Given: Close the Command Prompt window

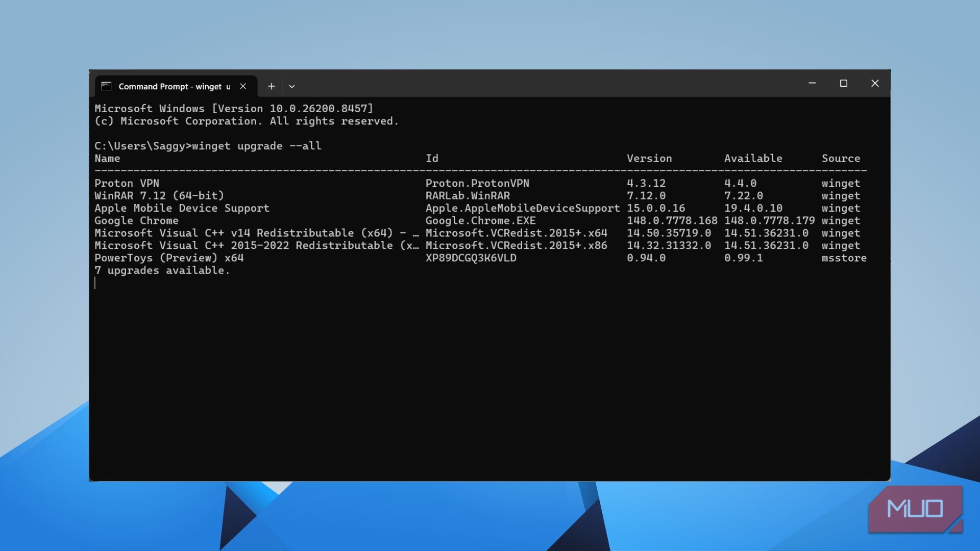Looking at the screenshot, I should (875, 83).
